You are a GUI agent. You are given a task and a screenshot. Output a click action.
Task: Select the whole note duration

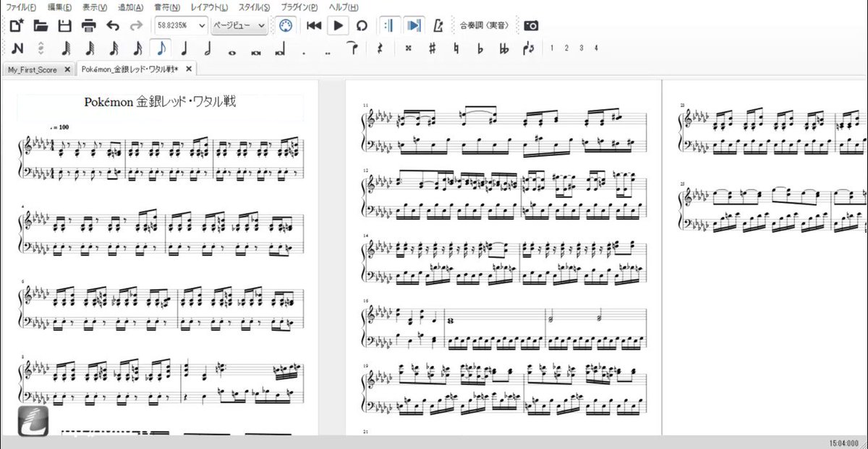coord(232,52)
